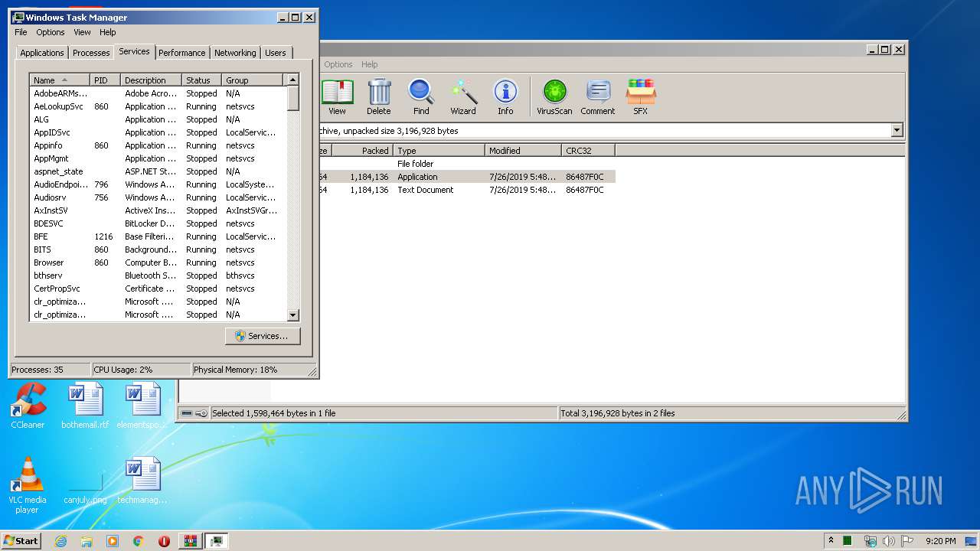Sort services by Name column
The image size is (980, 551).
click(x=60, y=80)
